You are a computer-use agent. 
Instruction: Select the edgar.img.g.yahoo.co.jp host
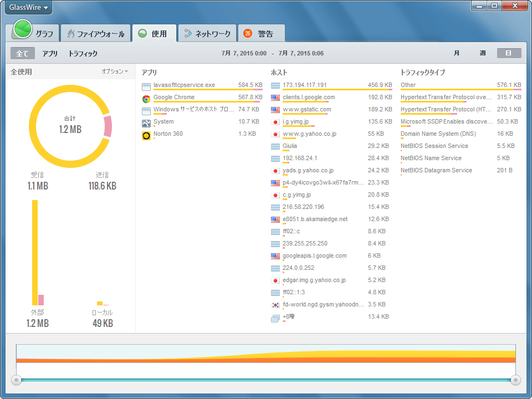(331, 281)
